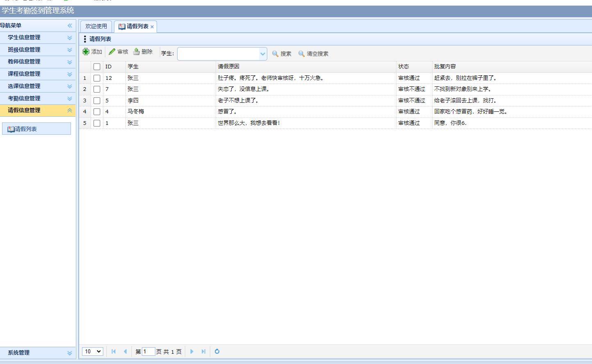Open 请假列表 item in sidebar
Viewport: 592px width, 364px height.
[x=36, y=129]
